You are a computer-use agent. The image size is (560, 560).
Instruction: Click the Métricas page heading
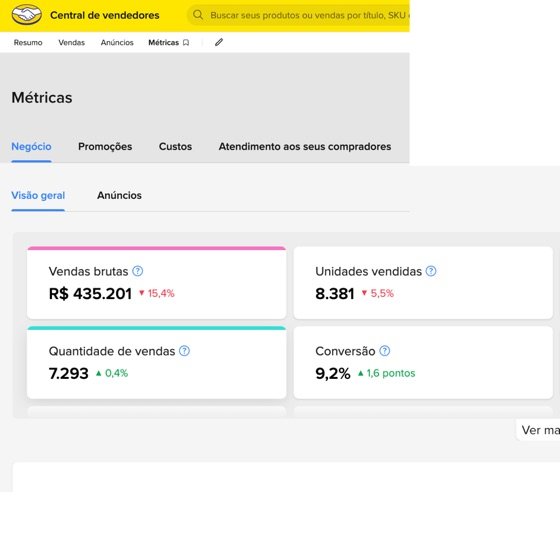coord(42,98)
